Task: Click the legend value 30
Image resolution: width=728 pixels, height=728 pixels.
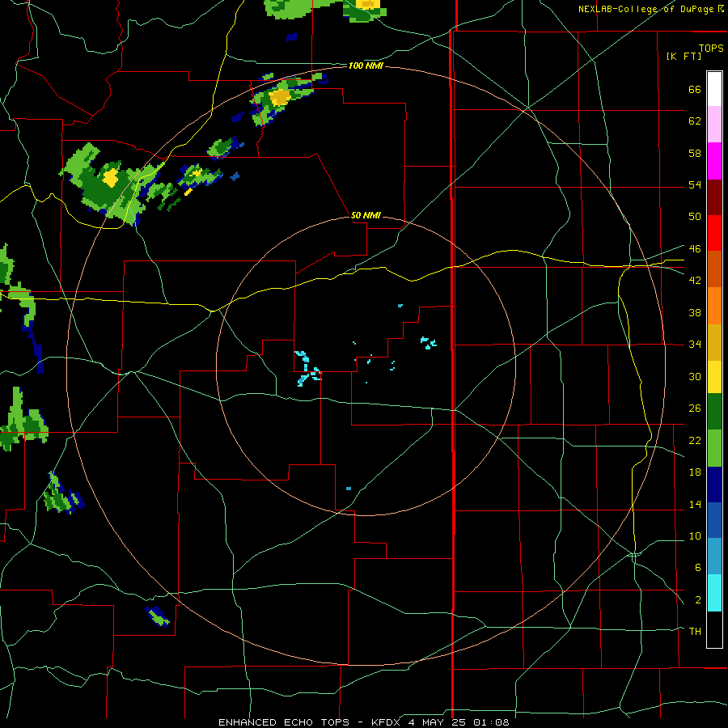Action: point(695,376)
